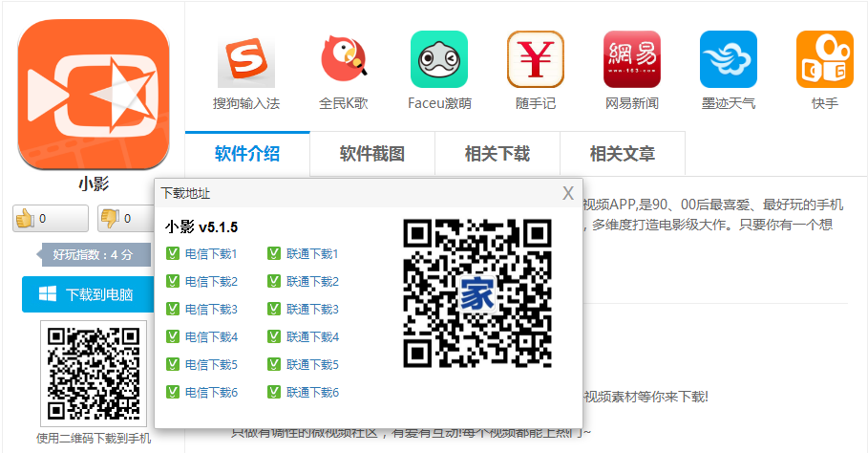Click green shield icon beside 联通下载4
This screenshot has height=453, width=868.
274,336
